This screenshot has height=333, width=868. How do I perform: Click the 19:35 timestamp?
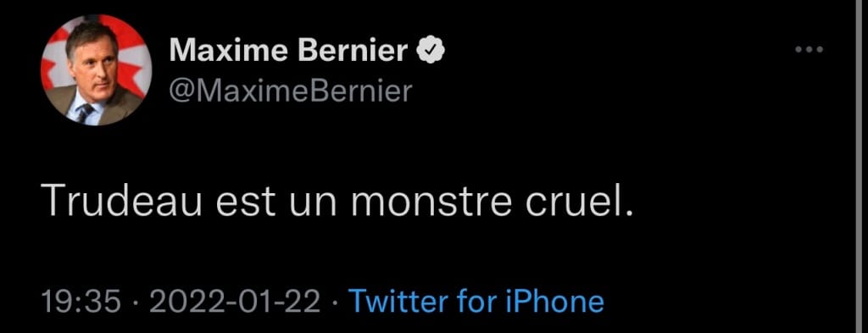tap(81, 302)
